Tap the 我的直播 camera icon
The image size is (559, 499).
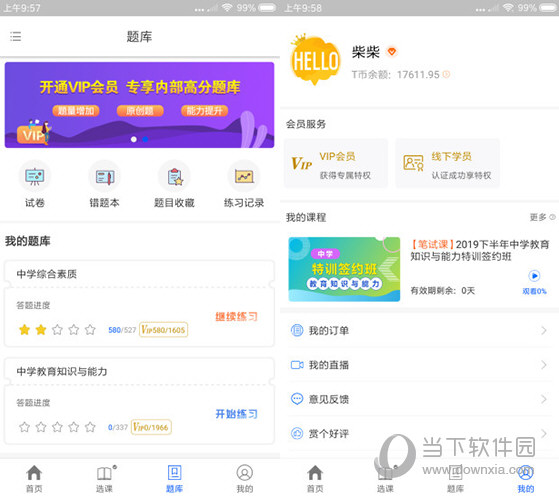(x=297, y=365)
